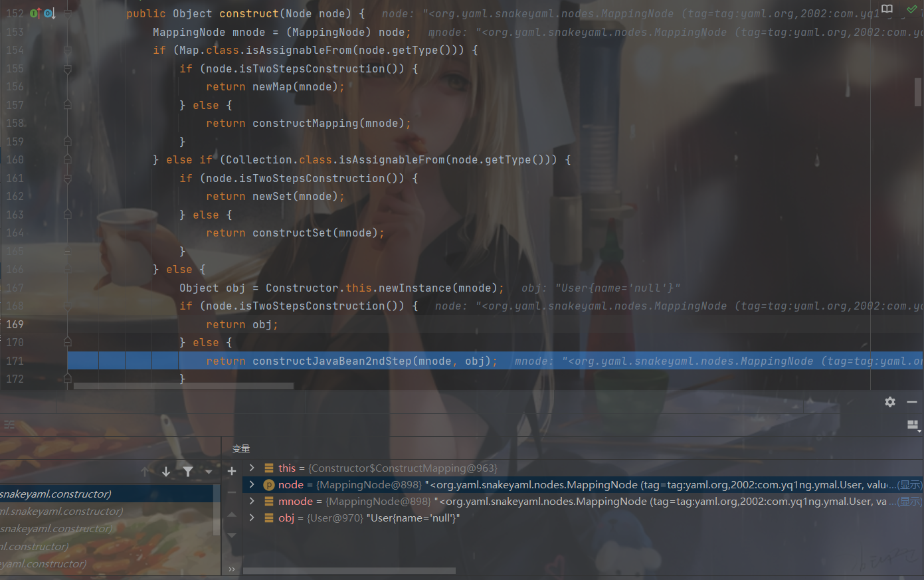Click the frames list vertical scrollbar
Image resolution: width=924 pixels, height=580 pixels.
coord(217,510)
